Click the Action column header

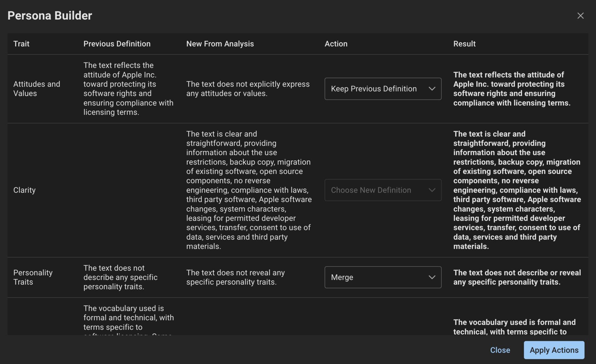coord(336,44)
